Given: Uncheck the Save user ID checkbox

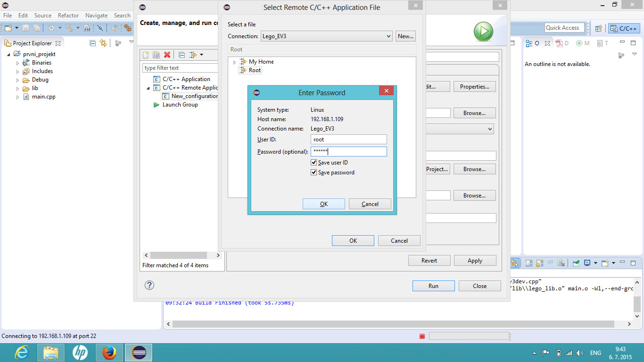Looking at the screenshot, I should pyautogui.click(x=314, y=163).
